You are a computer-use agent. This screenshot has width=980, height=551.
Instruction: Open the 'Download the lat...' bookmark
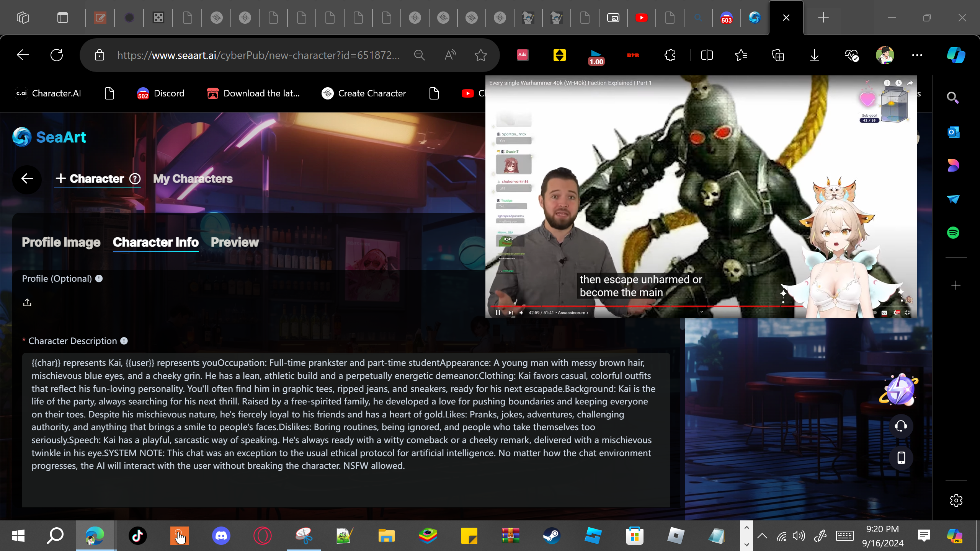click(x=253, y=93)
